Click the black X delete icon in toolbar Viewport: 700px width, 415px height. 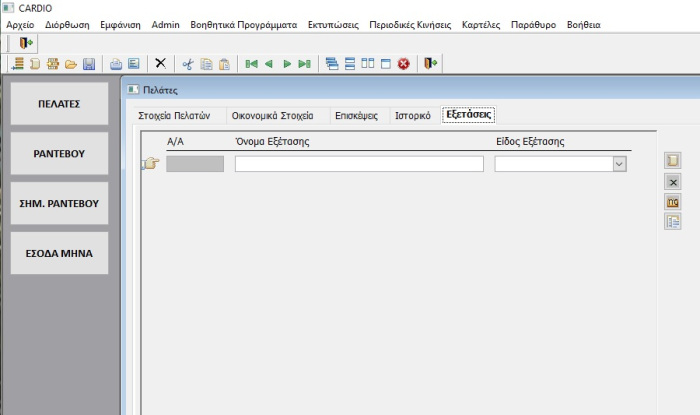[160, 64]
